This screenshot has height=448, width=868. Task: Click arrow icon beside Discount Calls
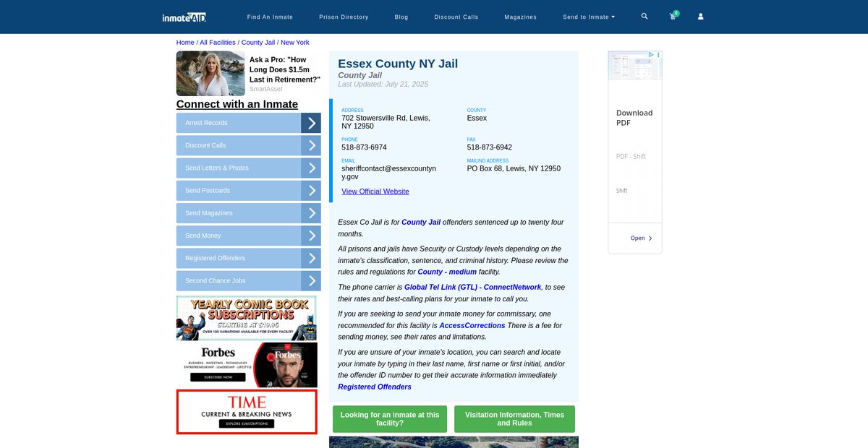click(x=311, y=145)
